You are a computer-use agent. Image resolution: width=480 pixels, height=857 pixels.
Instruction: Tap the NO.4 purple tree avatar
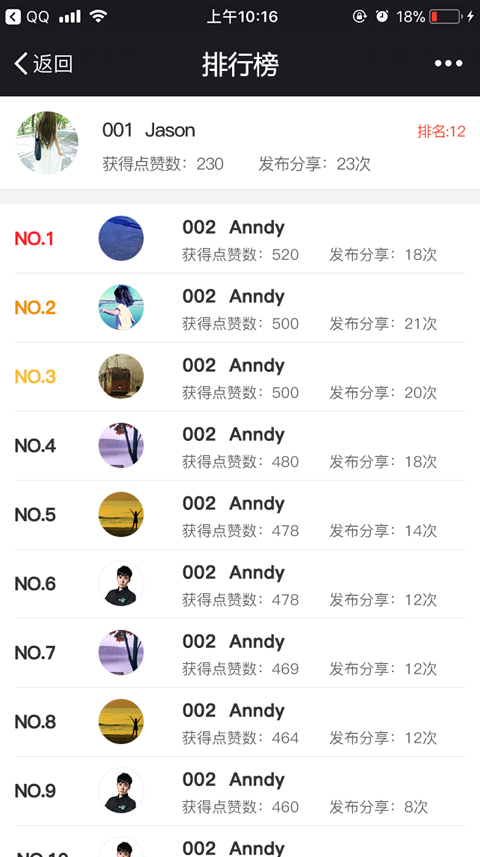coord(121,445)
